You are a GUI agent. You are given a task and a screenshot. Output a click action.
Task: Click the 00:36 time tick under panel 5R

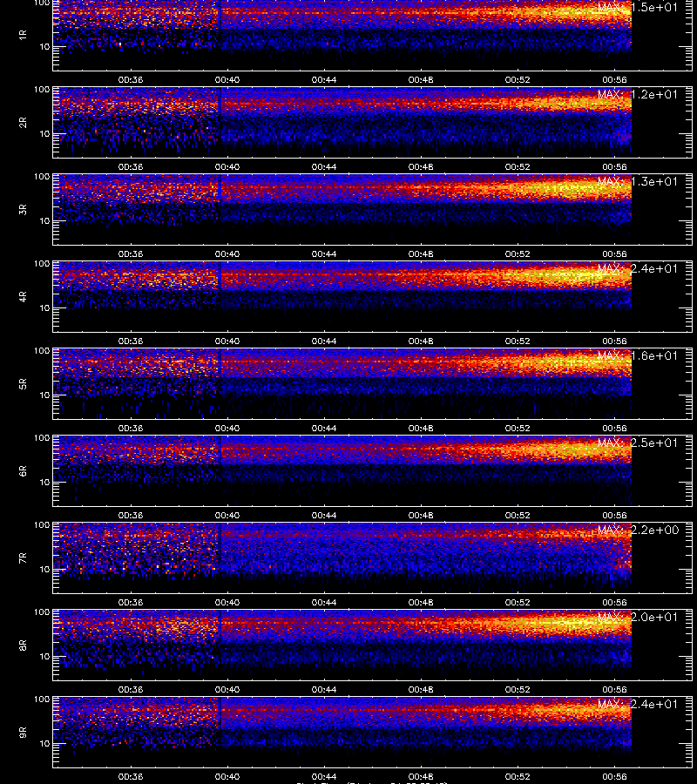131,428
